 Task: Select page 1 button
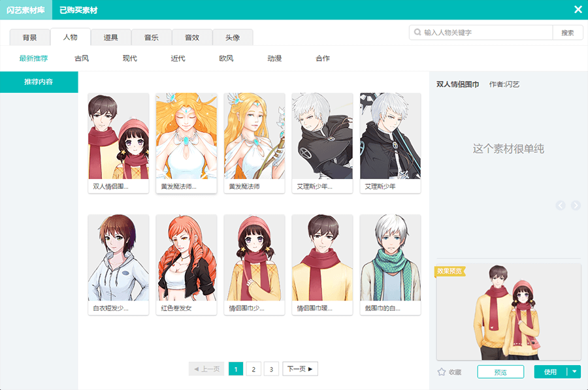coord(236,368)
